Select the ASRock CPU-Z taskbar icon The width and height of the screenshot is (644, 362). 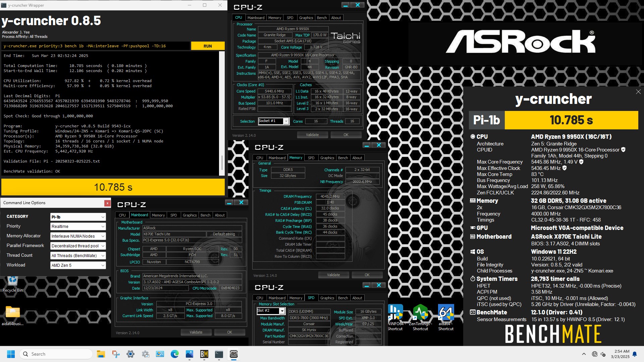pos(233,354)
